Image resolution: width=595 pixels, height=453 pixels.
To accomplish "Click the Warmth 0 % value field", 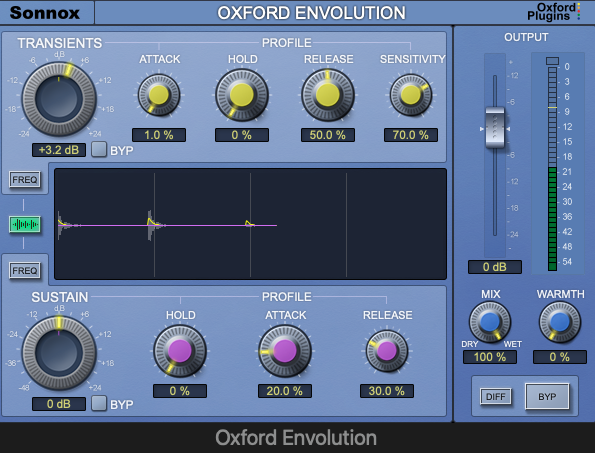I will [560, 357].
